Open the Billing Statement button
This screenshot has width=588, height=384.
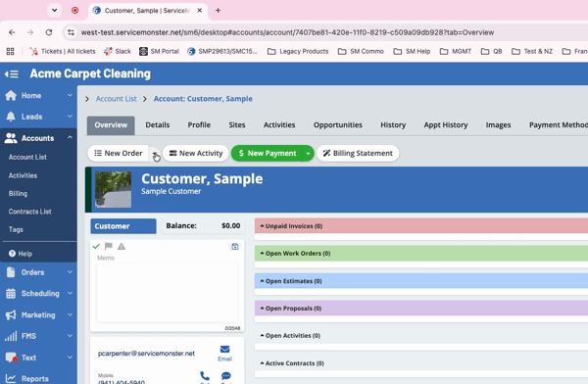tap(358, 154)
